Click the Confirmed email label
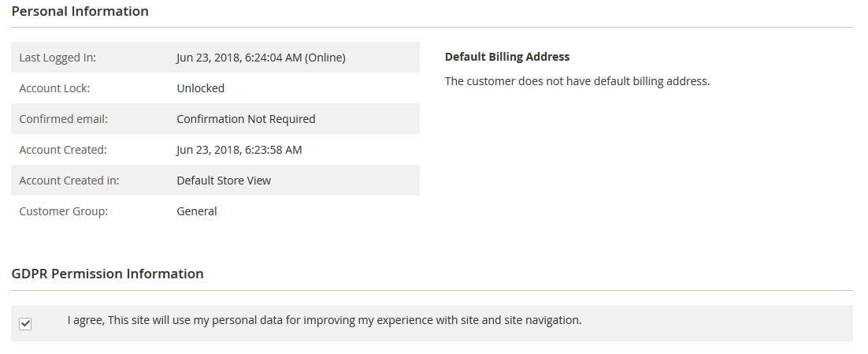This screenshot has height=354, width=868. (x=63, y=119)
